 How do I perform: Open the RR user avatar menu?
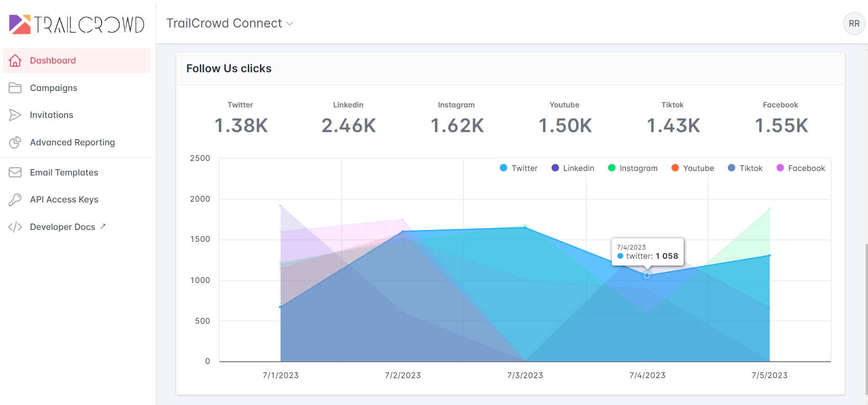(x=854, y=24)
